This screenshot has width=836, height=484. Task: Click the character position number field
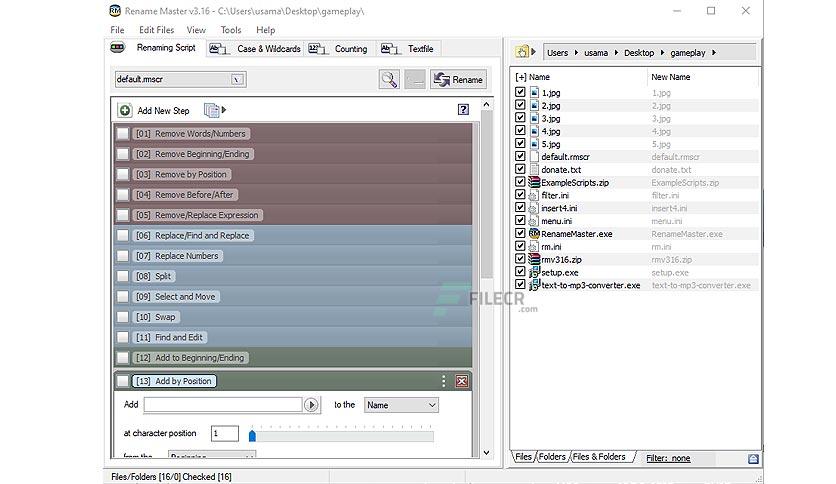click(x=224, y=433)
